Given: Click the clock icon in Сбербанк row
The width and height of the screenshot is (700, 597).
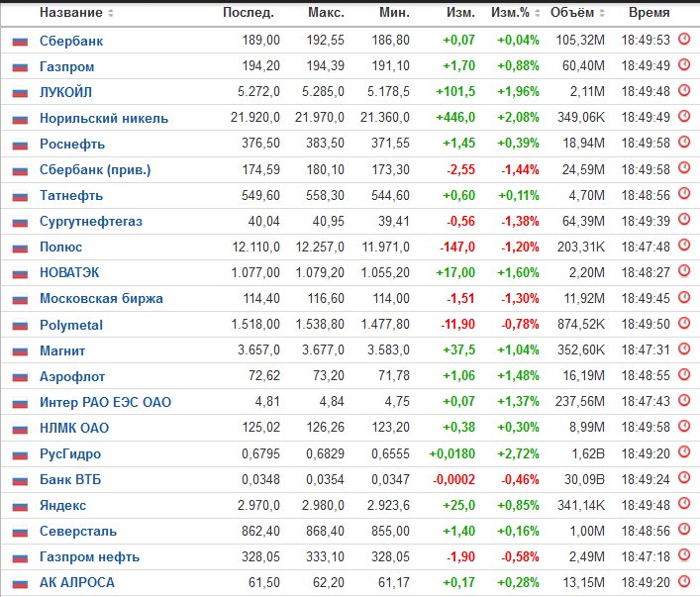Looking at the screenshot, I should (x=684, y=39).
